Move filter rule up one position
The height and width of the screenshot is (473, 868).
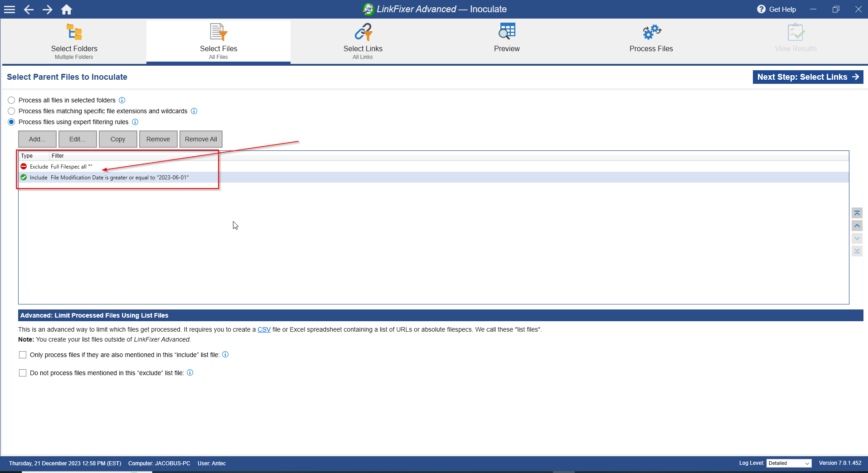point(857,226)
